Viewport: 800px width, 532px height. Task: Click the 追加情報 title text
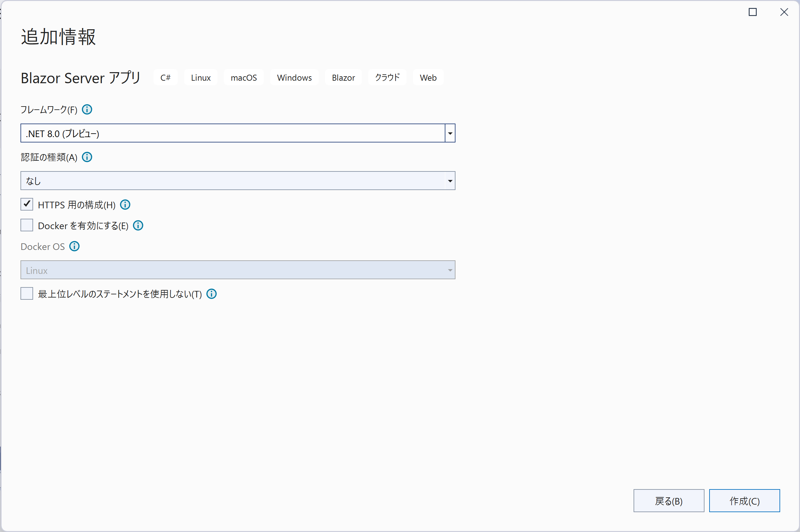pos(58,37)
